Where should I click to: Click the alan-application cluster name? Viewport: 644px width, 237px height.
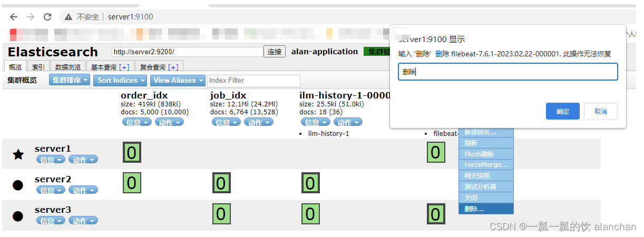325,52
